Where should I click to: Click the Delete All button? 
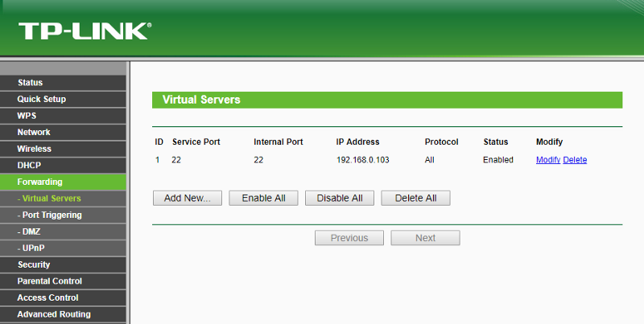415,198
